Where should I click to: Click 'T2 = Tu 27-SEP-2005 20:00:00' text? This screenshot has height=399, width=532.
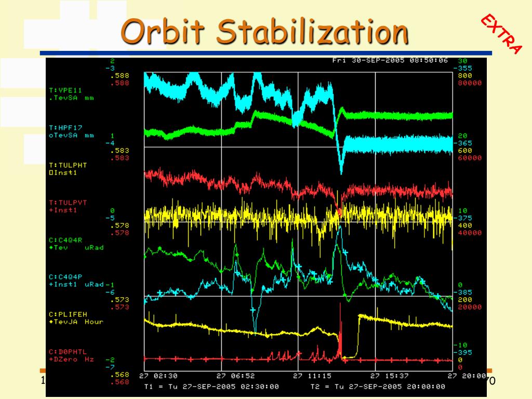coord(378,387)
